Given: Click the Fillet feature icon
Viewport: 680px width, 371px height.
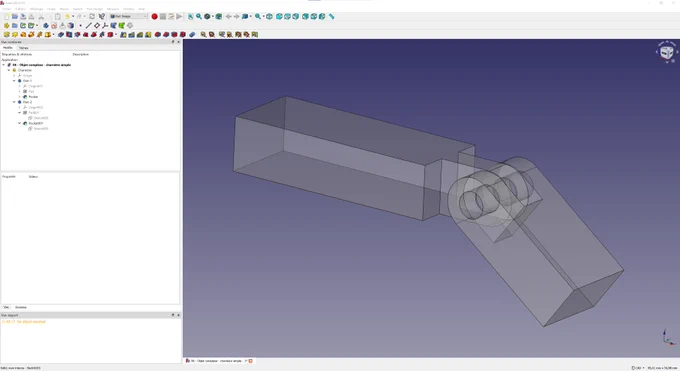Looking at the screenshot, I should coord(157,35).
